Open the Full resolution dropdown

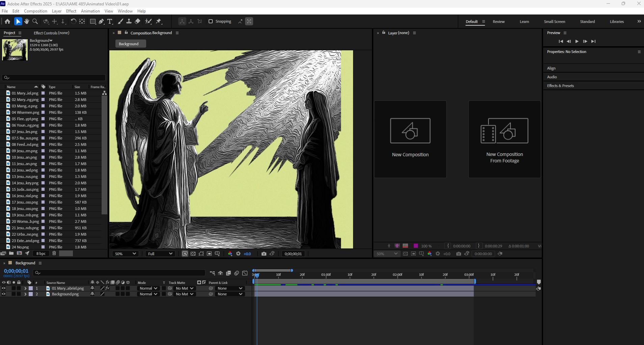coord(160,254)
